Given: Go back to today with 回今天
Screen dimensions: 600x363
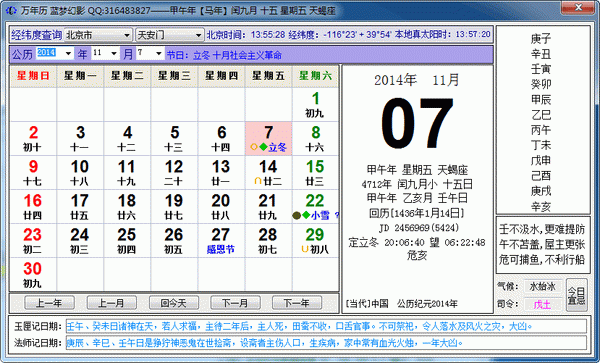Looking at the screenshot, I should click(x=173, y=303).
